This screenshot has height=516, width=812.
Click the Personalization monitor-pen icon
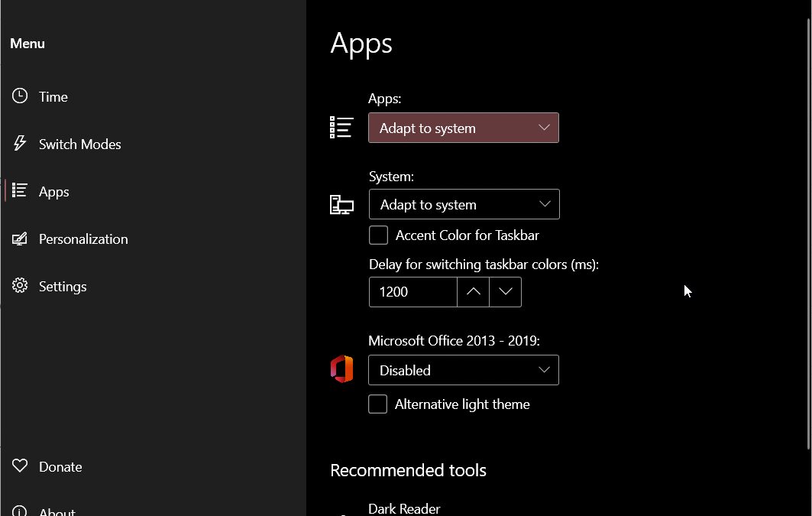click(x=20, y=239)
